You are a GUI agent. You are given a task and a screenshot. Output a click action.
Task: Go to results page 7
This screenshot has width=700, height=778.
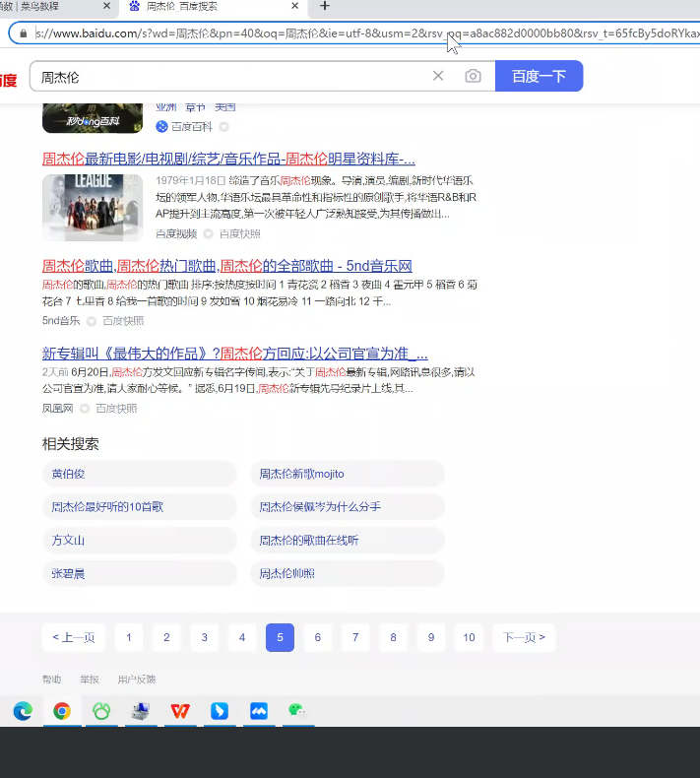pos(355,637)
